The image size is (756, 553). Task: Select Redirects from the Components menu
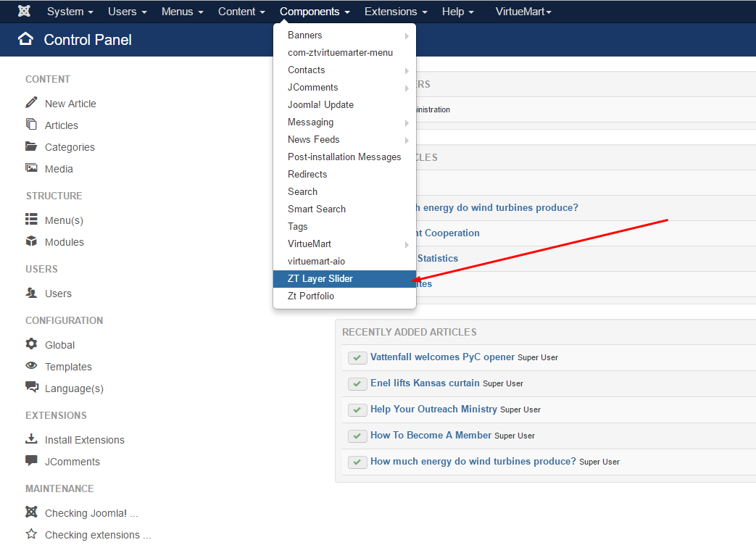pyautogui.click(x=344, y=174)
